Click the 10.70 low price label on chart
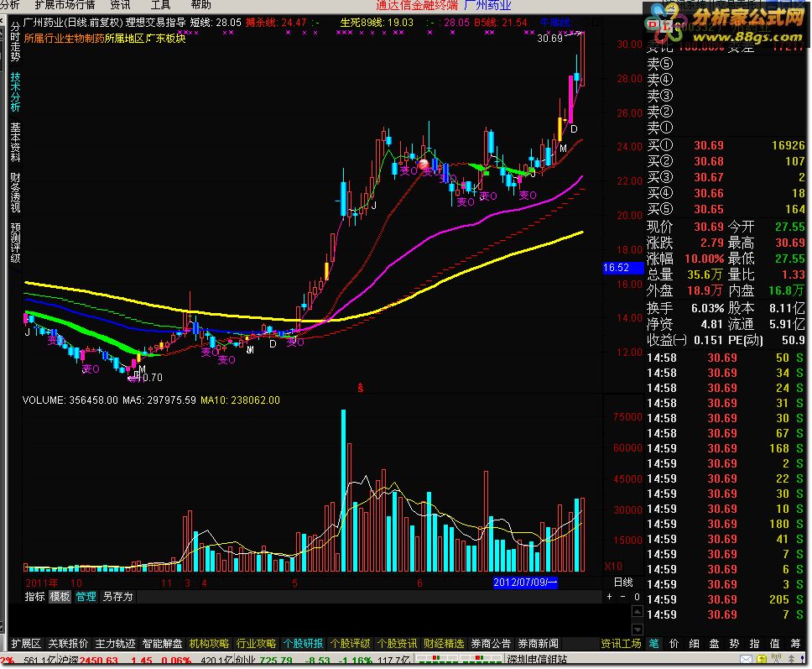The height and width of the screenshot is (669, 812). (150, 377)
